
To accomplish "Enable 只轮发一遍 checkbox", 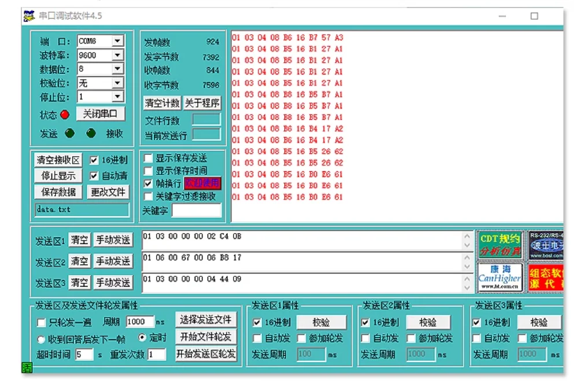I will pos(41,323).
